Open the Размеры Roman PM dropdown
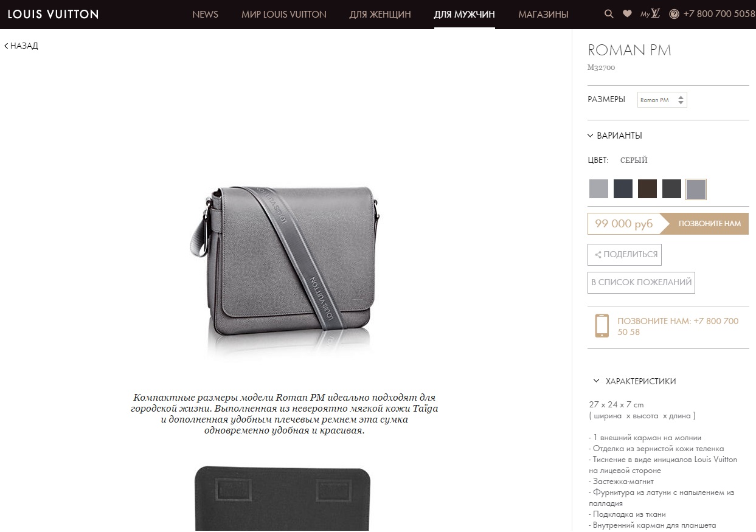The image size is (756, 532). tap(662, 100)
